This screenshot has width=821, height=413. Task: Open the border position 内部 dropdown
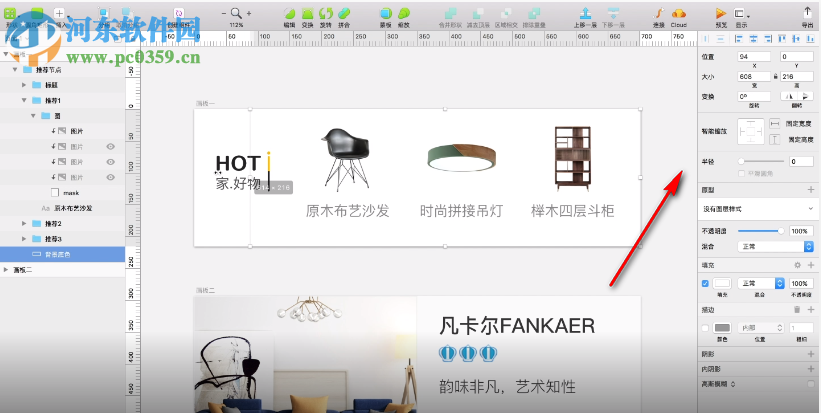[x=761, y=328]
